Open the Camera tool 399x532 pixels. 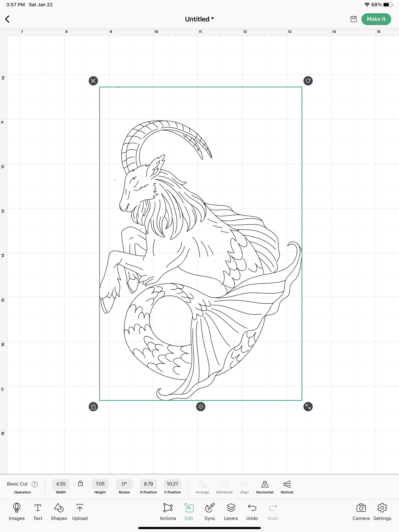[361, 508]
